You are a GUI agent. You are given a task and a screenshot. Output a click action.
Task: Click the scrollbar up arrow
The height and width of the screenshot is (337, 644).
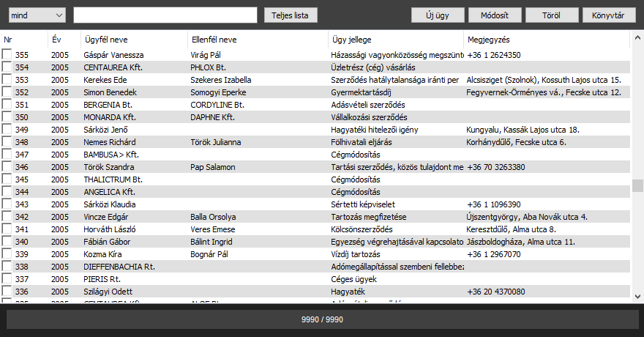[637, 36]
